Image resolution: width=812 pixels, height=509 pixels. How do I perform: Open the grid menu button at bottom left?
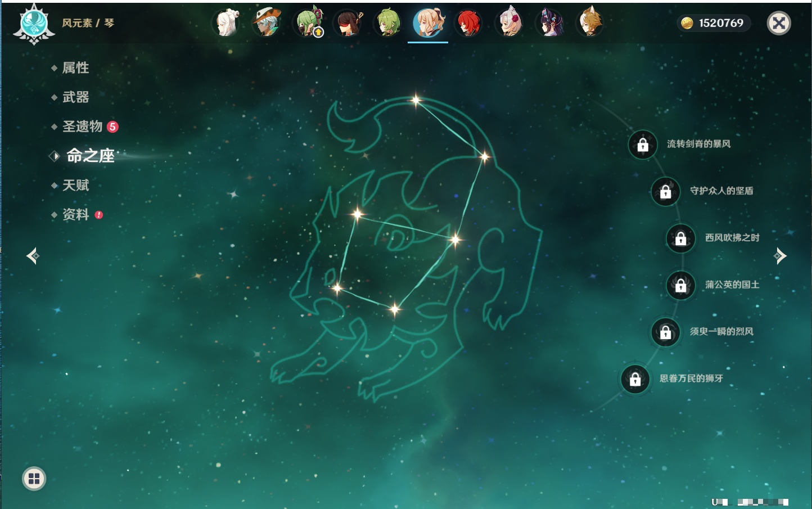click(x=34, y=479)
